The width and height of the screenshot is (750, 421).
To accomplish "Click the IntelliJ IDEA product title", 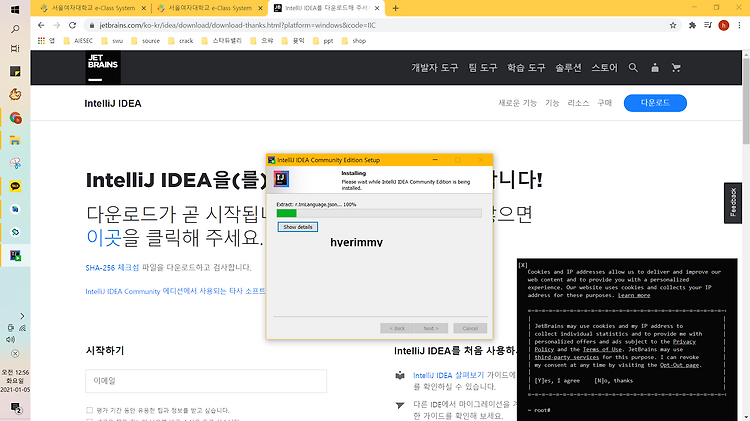I will 113,103.
